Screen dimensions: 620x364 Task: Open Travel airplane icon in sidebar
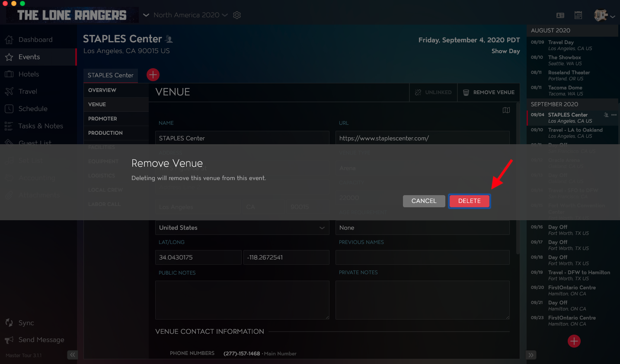(9, 92)
